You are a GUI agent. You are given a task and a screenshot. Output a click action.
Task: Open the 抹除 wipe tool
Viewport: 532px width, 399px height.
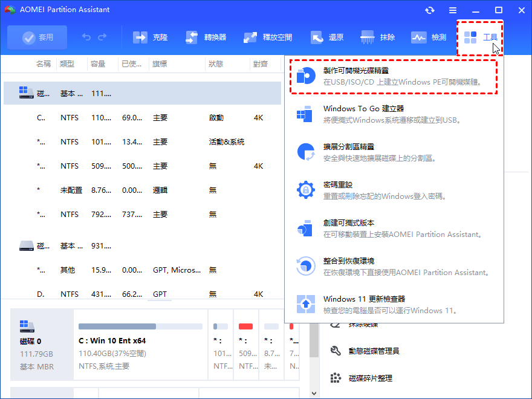[378, 37]
